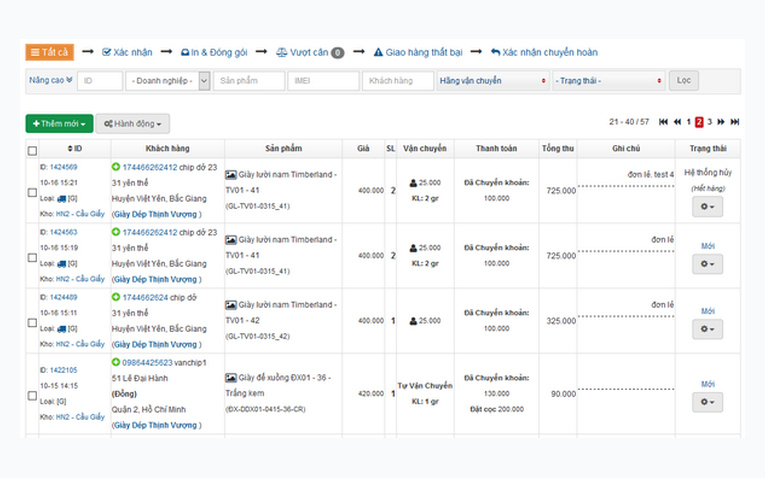765x478 pixels.
Task: Click shipping person icon in order 1424489
Action: point(413,321)
